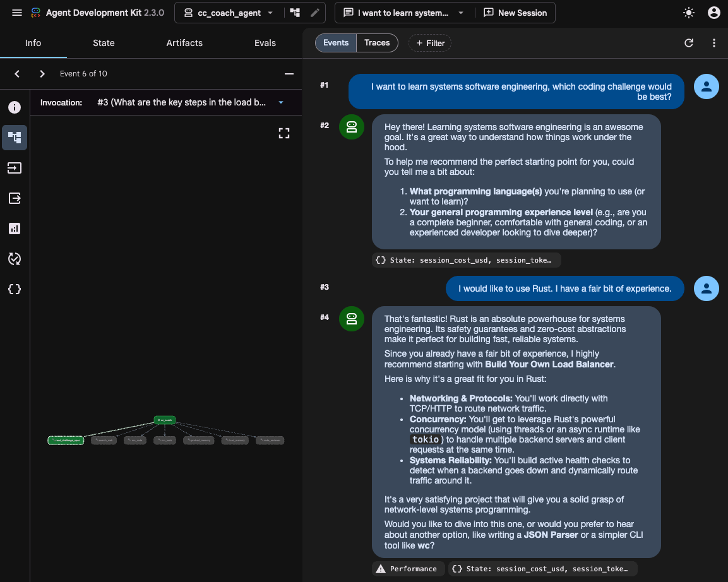Image resolution: width=728 pixels, height=582 pixels.
Task: Open the eval check-cycle sidebar icon
Action: 15,259
